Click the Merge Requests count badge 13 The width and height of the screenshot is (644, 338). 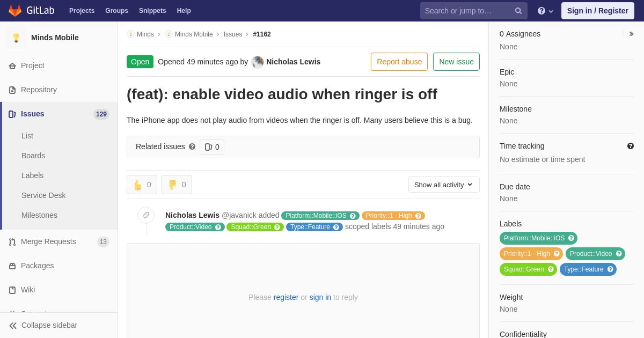point(103,242)
